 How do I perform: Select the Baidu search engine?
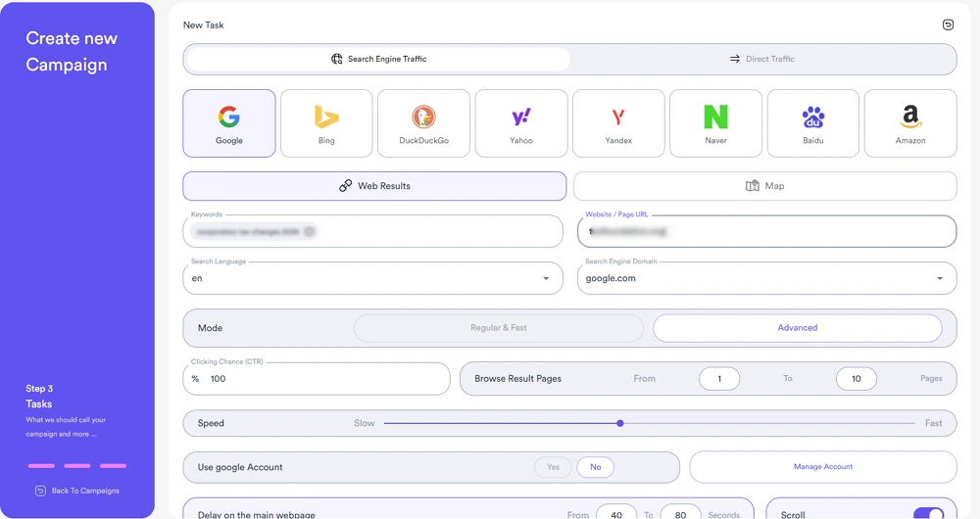click(x=812, y=123)
